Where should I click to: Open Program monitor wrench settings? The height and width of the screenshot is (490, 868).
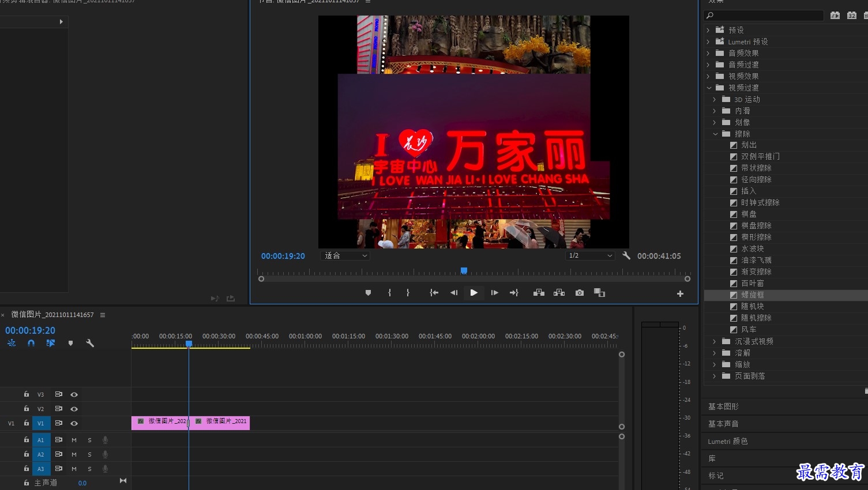coord(626,255)
